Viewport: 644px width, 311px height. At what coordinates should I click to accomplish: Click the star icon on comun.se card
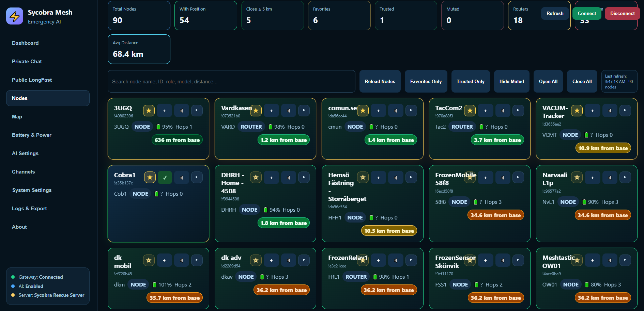point(363,111)
